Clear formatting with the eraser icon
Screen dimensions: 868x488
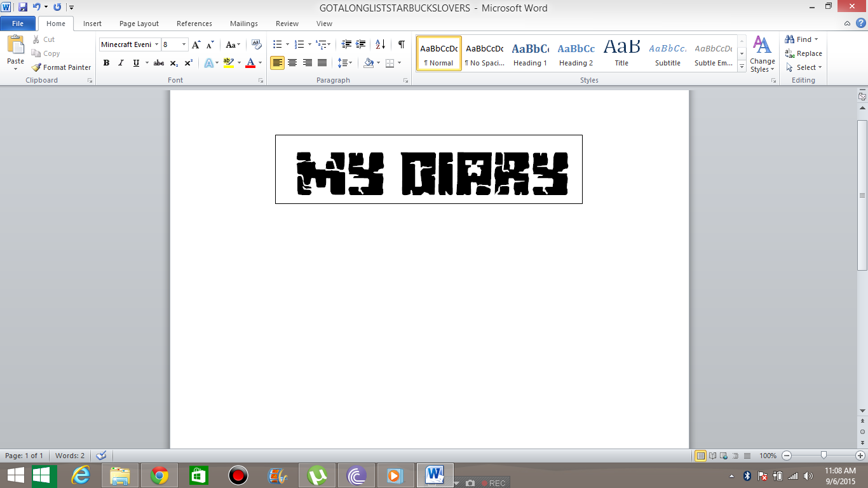pyautogui.click(x=257, y=44)
